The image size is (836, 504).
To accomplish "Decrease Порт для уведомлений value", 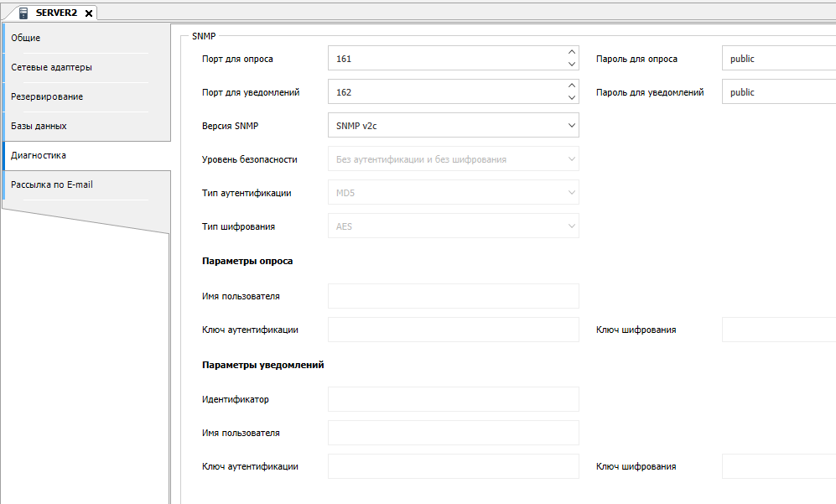I will [572, 98].
